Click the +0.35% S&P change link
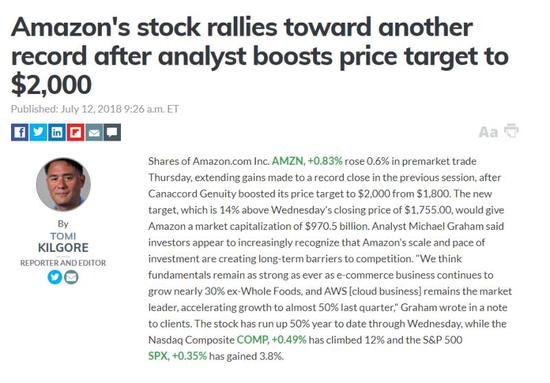Screen dimensions: 550x383 pos(189,356)
